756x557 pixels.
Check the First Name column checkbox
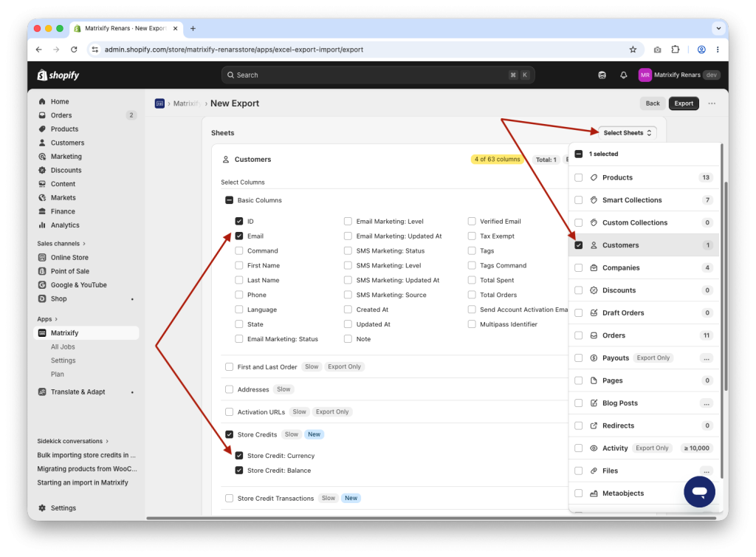click(x=239, y=266)
